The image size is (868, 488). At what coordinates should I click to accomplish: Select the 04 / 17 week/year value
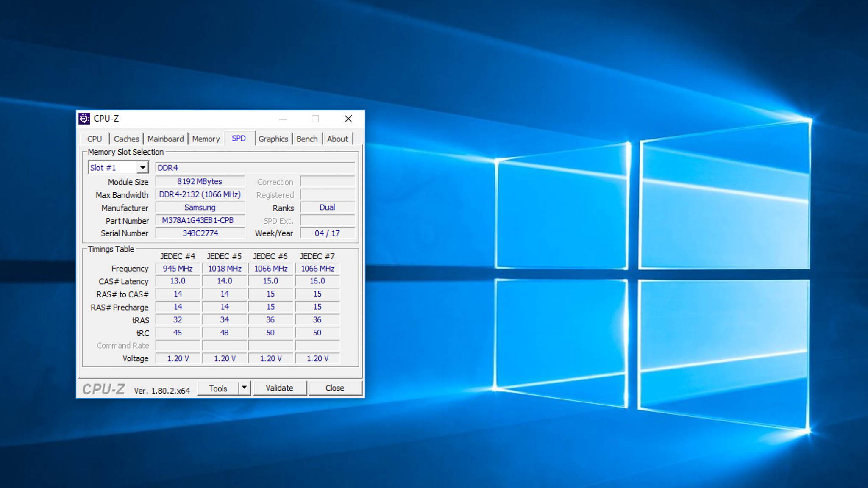(327, 233)
